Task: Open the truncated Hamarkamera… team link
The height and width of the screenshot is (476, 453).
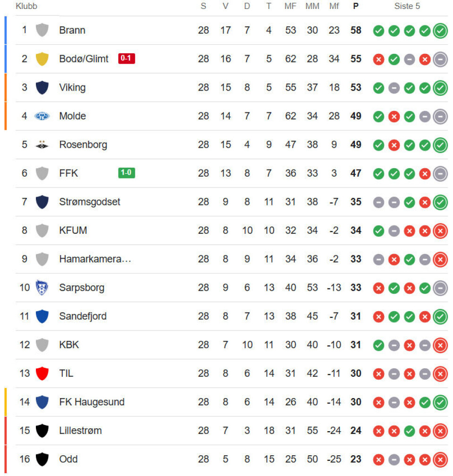Action: 95,259
